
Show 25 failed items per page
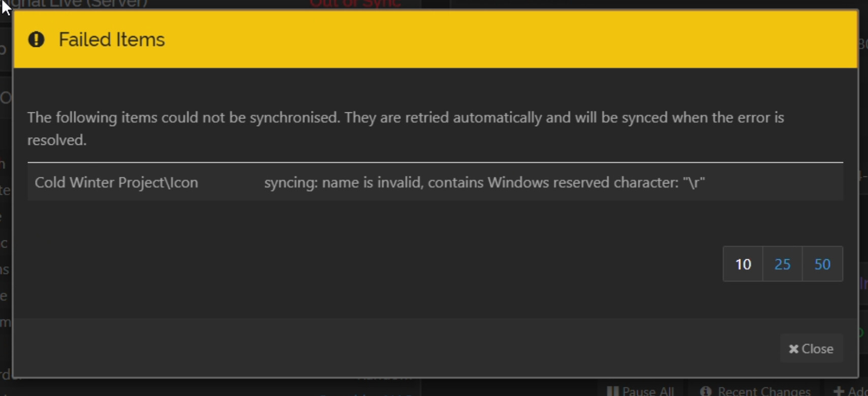pyautogui.click(x=782, y=264)
